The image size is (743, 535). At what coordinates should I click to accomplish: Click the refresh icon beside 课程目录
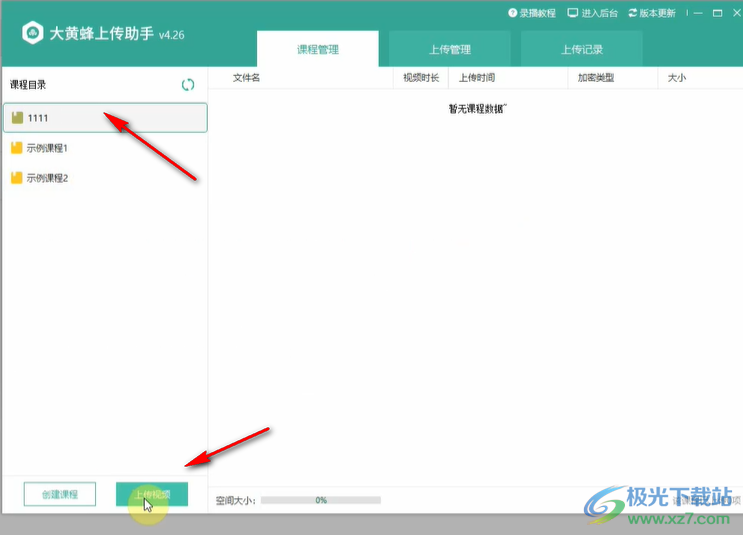(x=188, y=85)
